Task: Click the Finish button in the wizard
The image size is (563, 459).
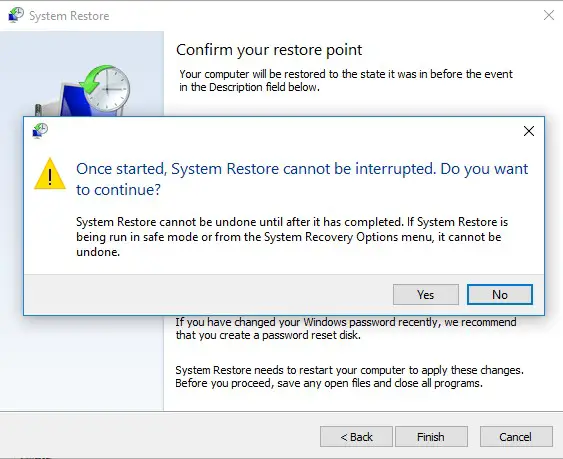Action: [x=431, y=437]
